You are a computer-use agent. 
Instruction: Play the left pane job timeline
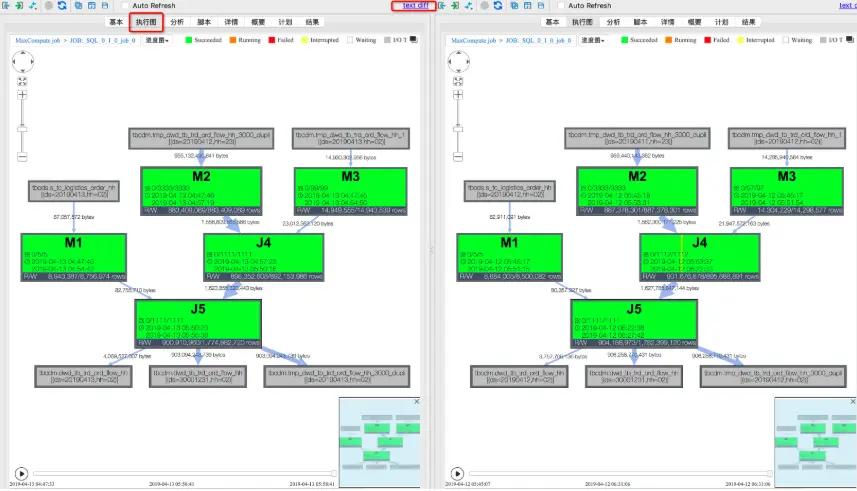[x=21, y=473]
